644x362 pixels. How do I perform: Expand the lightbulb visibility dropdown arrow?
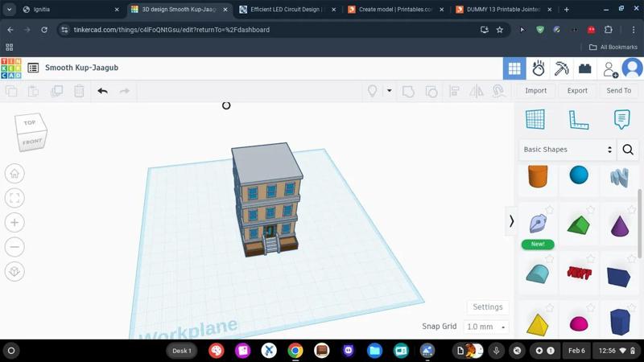389,91
